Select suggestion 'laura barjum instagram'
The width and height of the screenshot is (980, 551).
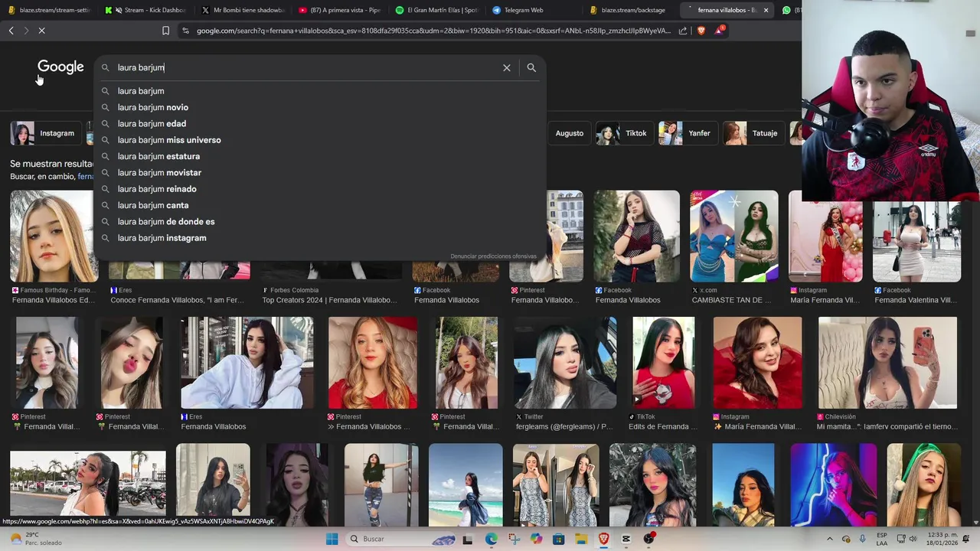click(x=320, y=238)
